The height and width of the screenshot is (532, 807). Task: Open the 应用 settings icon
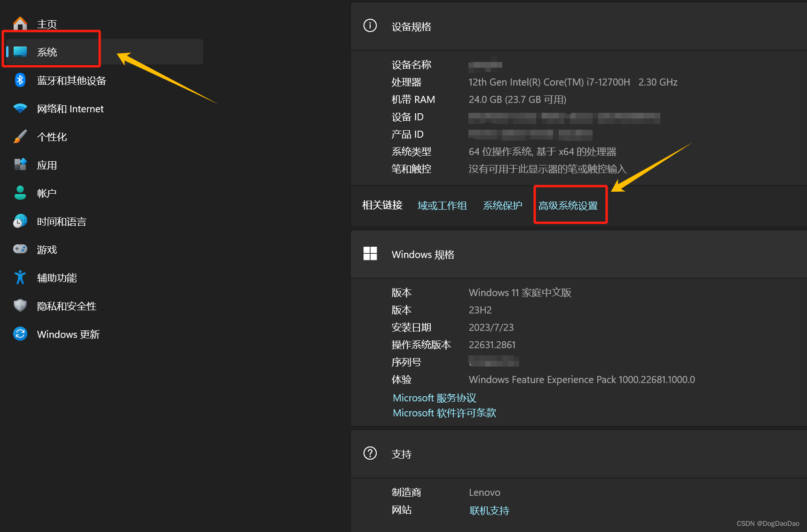pyautogui.click(x=20, y=164)
